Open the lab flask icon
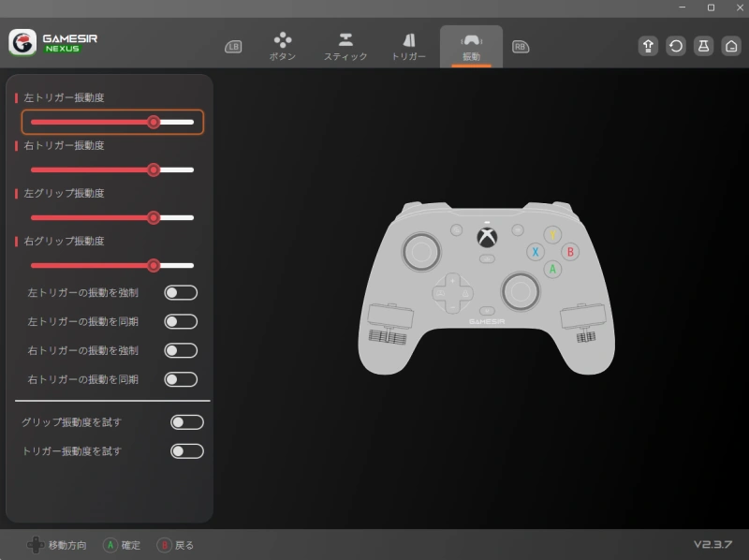The height and width of the screenshot is (560, 749). (704, 46)
